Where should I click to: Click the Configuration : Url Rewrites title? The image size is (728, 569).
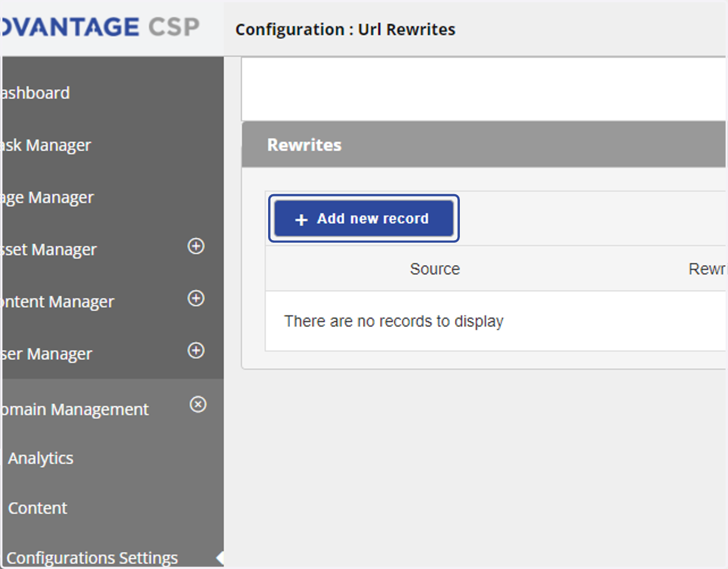(345, 29)
